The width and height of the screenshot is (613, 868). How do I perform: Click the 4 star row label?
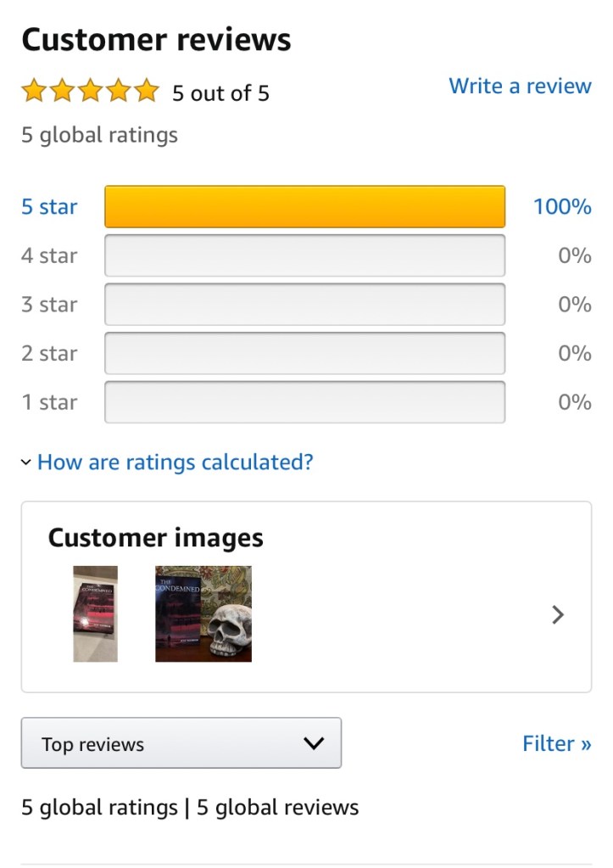49,255
